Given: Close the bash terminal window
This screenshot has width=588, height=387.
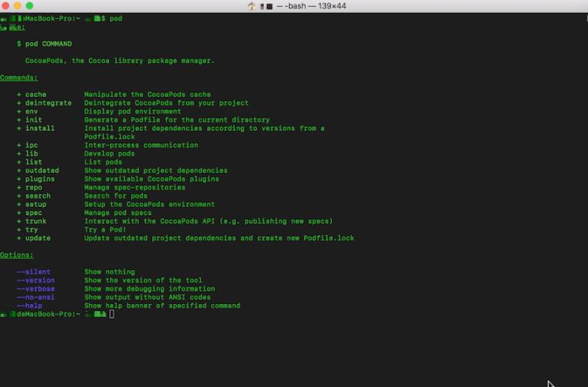Looking at the screenshot, I should 7,6.
